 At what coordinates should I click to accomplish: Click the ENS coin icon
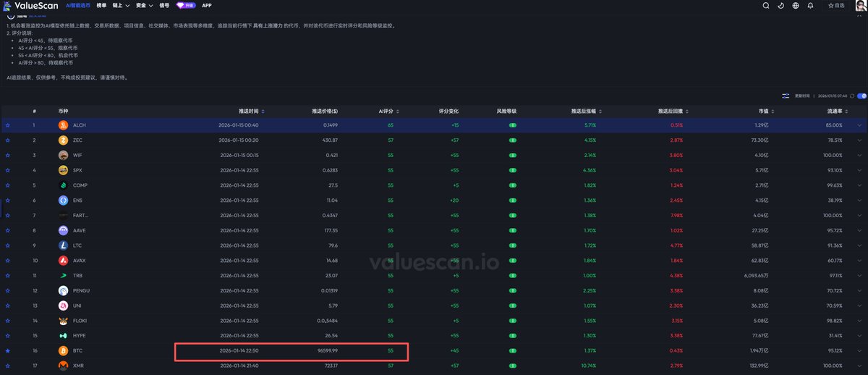pyautogui.click(x=63, y=200)
